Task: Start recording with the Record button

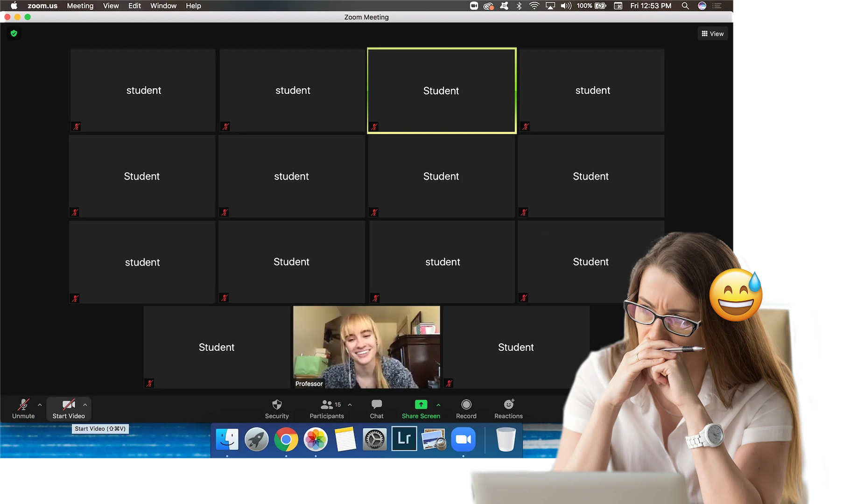Action: point(466,408)
